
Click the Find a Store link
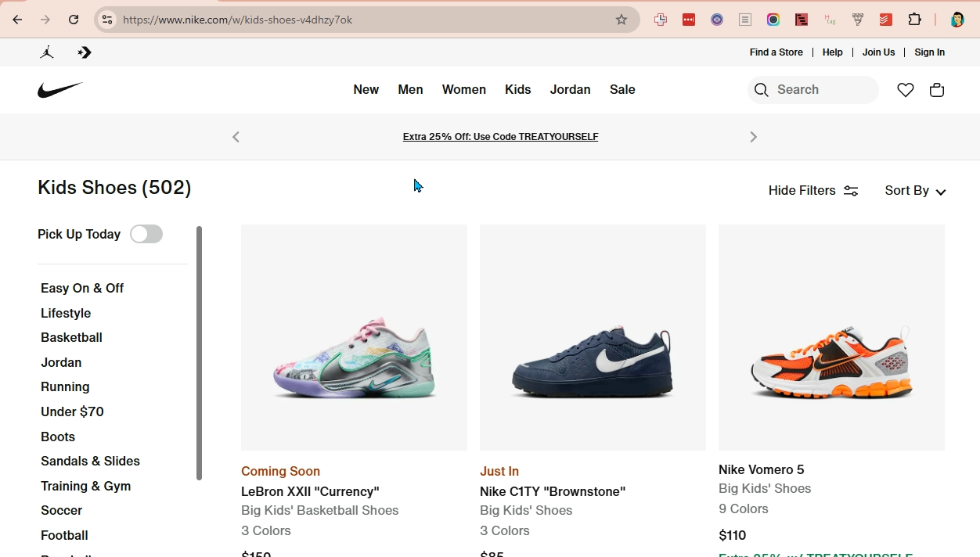pyautogui.click(x=776, y=52)
